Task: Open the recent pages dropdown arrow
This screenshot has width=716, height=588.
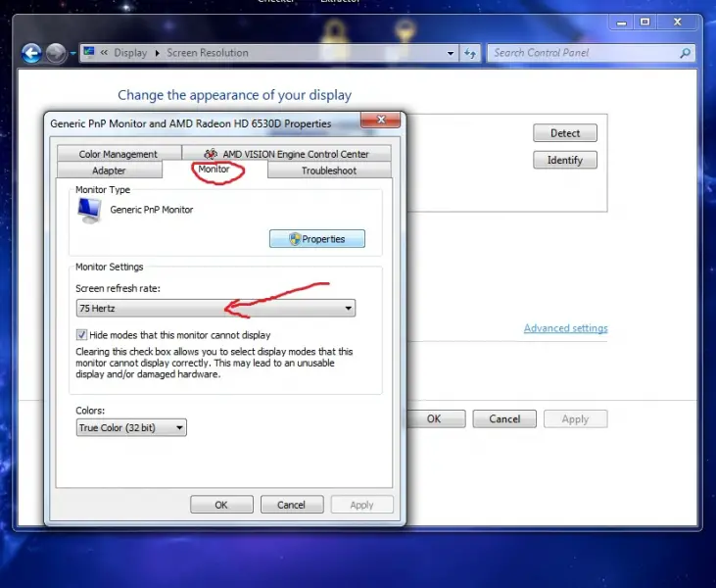Action: [72, 54]
